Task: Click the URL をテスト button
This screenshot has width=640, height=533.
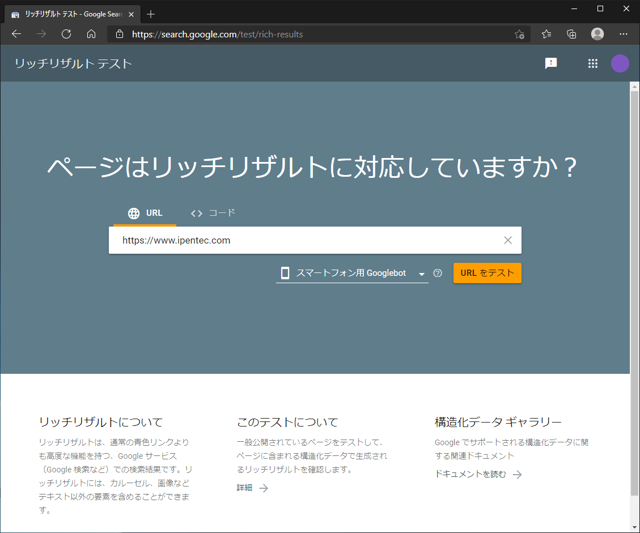Action: pyautogui.click(x=487, y=273)
